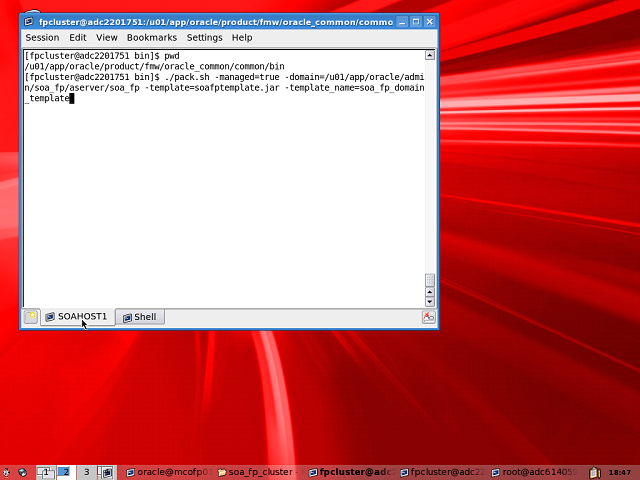The image size is (640, 480).
Task: Open soa_fp_cluster folder from taskbar
Action: coord(255,471)
